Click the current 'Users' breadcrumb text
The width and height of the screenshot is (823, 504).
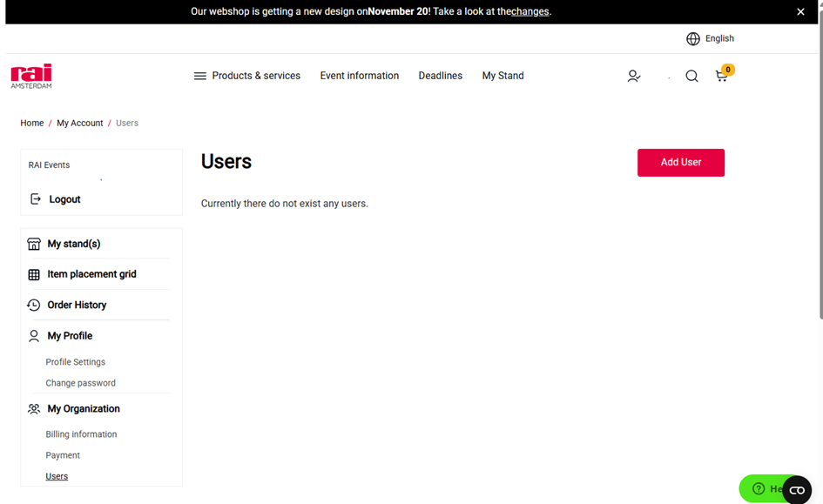coord(127,123)
